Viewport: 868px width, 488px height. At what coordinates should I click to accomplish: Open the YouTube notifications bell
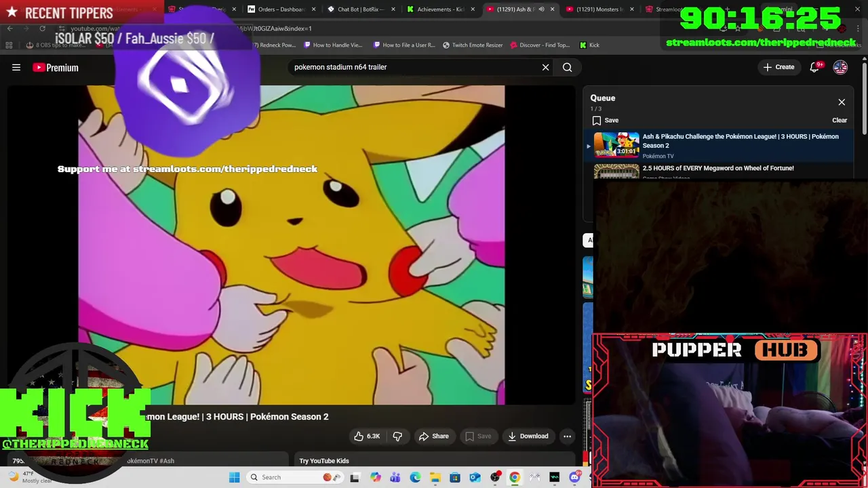(815, 67)
